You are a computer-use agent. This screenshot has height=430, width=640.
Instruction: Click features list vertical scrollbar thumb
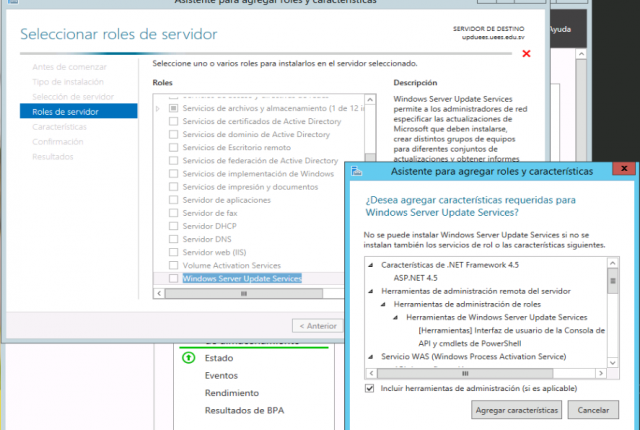[613, 281]
